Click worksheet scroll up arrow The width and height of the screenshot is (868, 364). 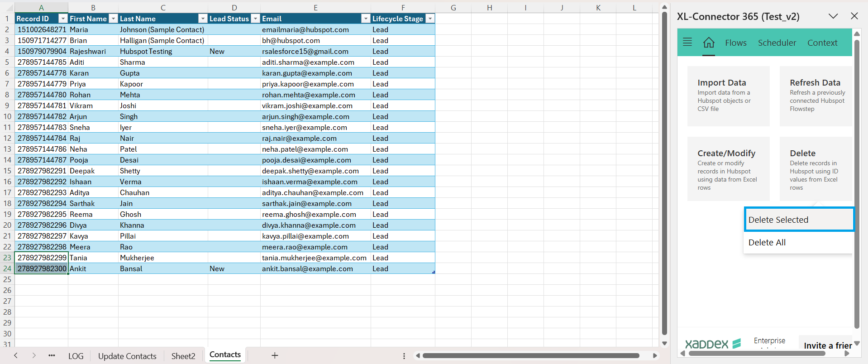point(664,7)
